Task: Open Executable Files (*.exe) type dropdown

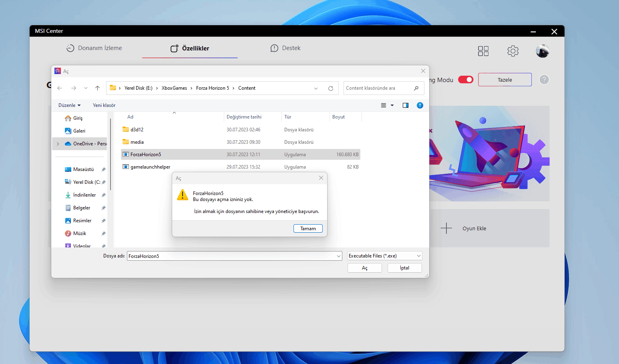Action: point(385,256)
